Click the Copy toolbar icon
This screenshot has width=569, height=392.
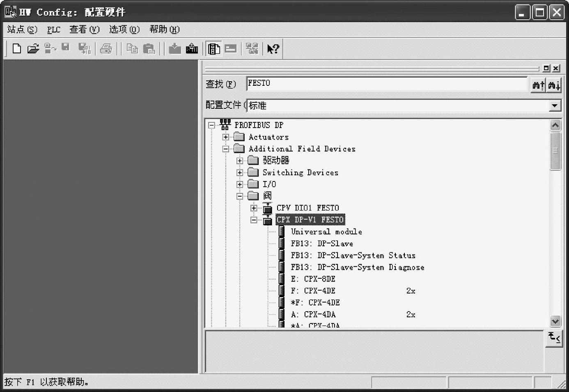click(x=132, y=48)
